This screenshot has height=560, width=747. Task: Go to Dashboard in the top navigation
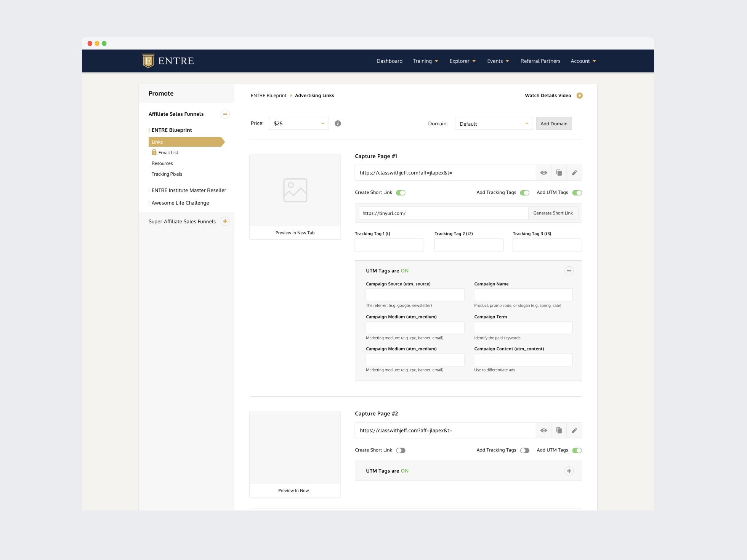[x=390, y=61]
